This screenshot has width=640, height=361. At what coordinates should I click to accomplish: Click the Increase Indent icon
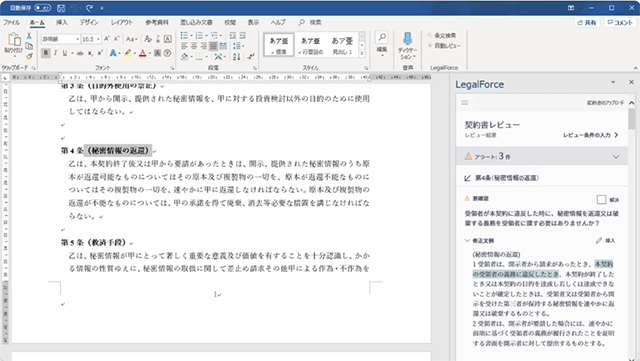click(x=242, y=36)
